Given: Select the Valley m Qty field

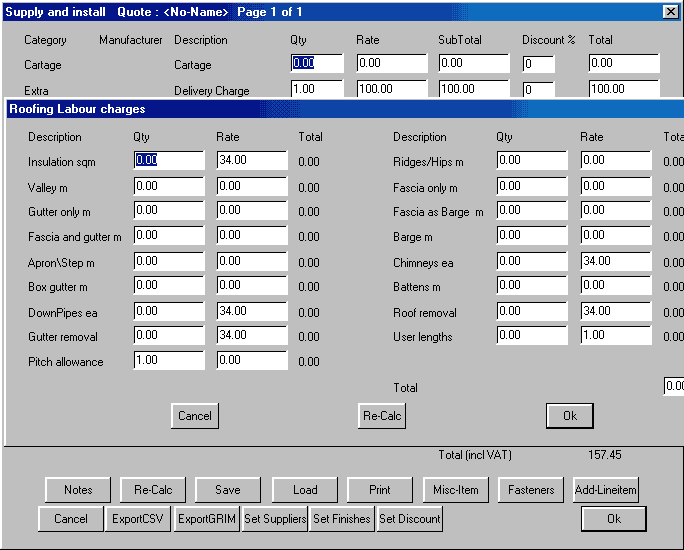Looking at the screenshot, I should click(169, 186).
